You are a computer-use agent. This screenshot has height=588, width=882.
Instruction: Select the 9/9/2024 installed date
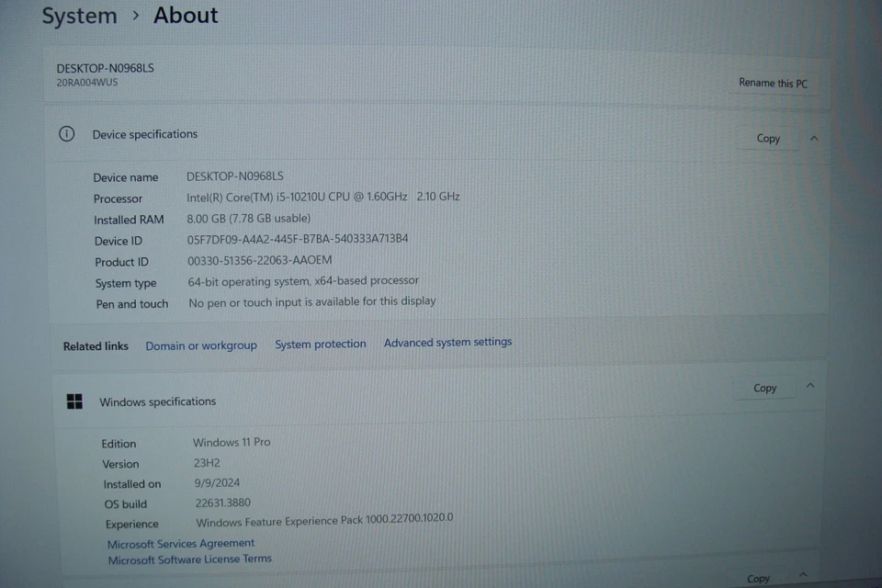(x=217, y=482)
